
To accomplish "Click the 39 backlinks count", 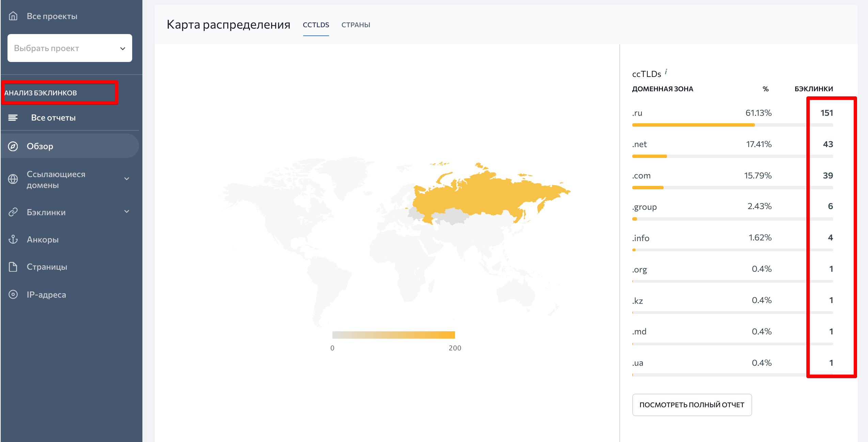I will coord(828,176).
